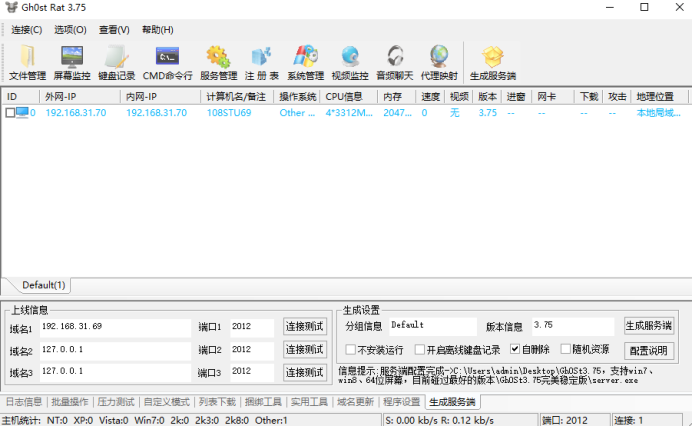Click the 端口3 port field
Screen dimensions: 693x426
click(252, 373)
